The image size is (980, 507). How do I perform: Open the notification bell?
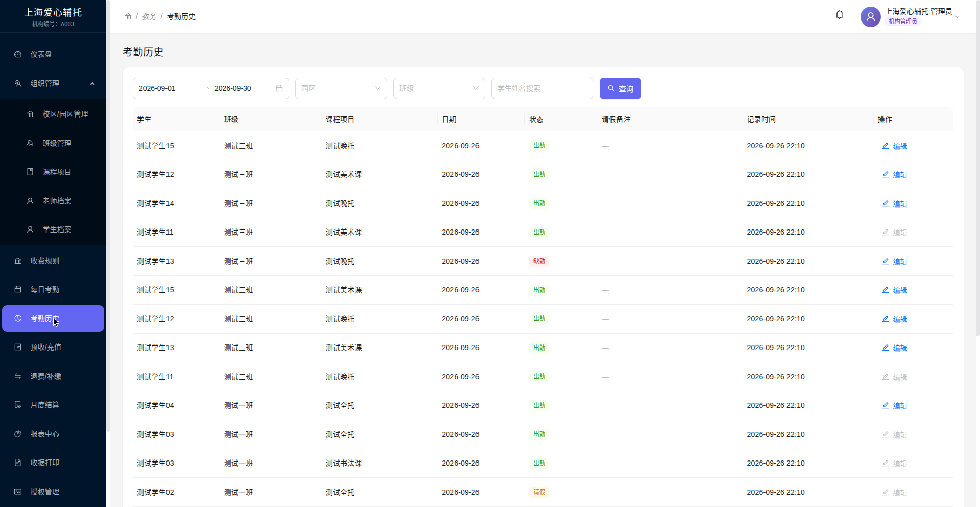coord(839,15)
